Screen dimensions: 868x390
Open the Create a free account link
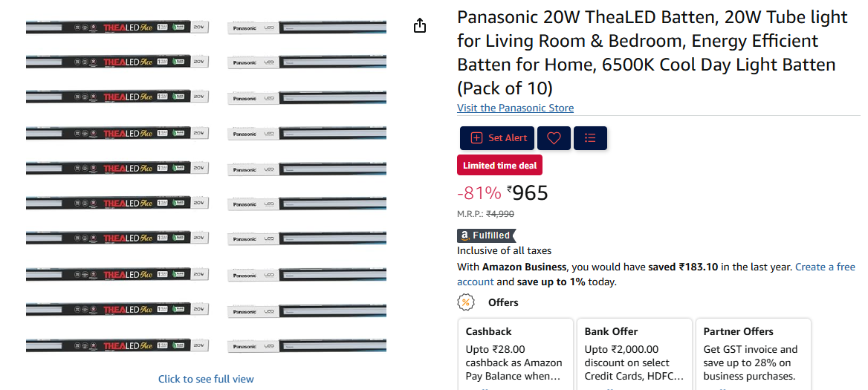tap(656, 274)
